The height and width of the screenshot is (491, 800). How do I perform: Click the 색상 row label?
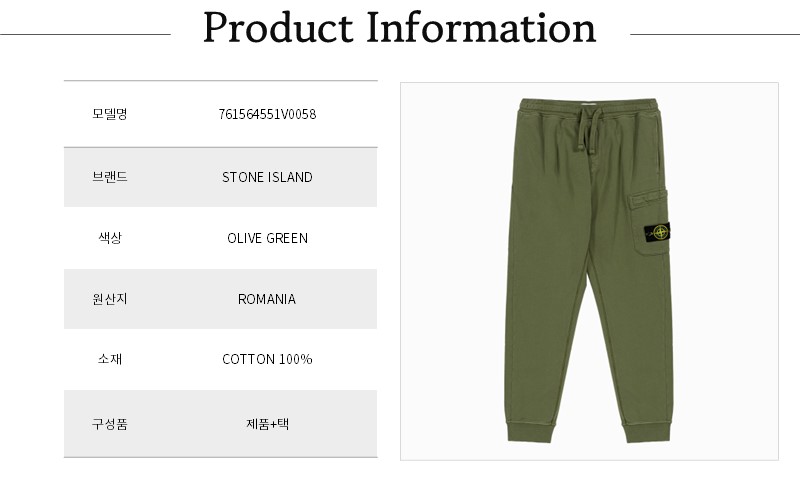tap(109, 238)
